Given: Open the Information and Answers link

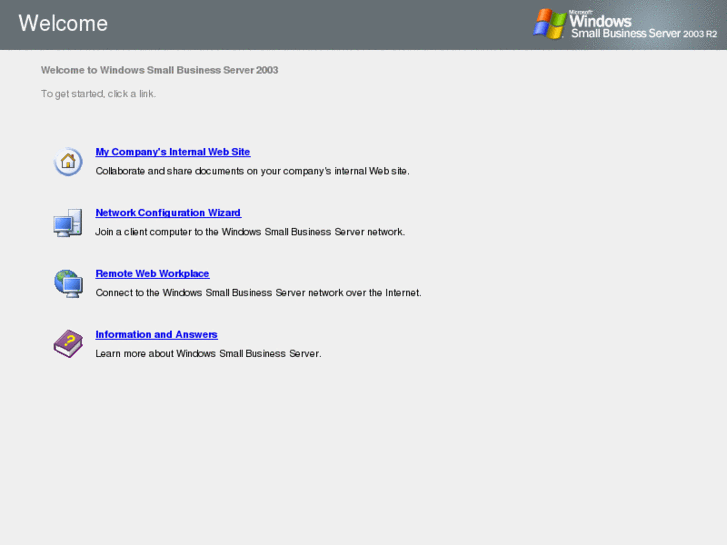Looking at the screenshot, I should 156,334.
